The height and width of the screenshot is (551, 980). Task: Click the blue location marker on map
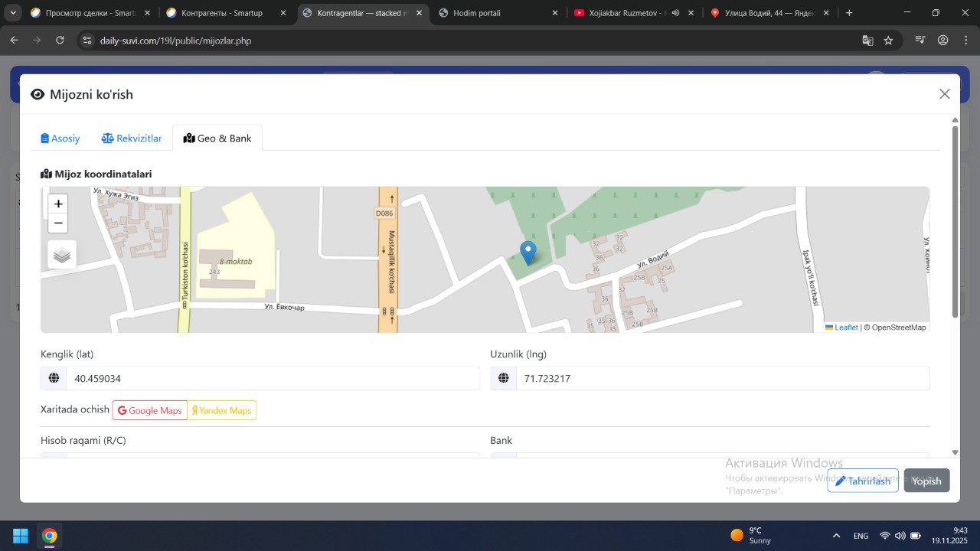[528, 252]
